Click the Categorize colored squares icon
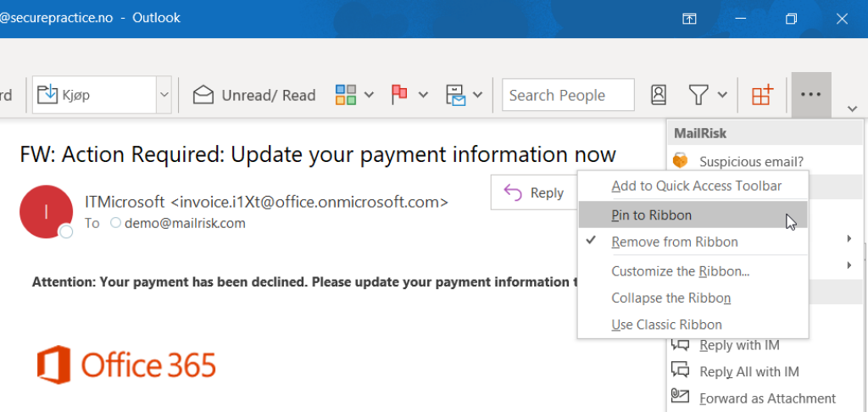The height and width of the screenshot is (412, 868). pos(345,95)
